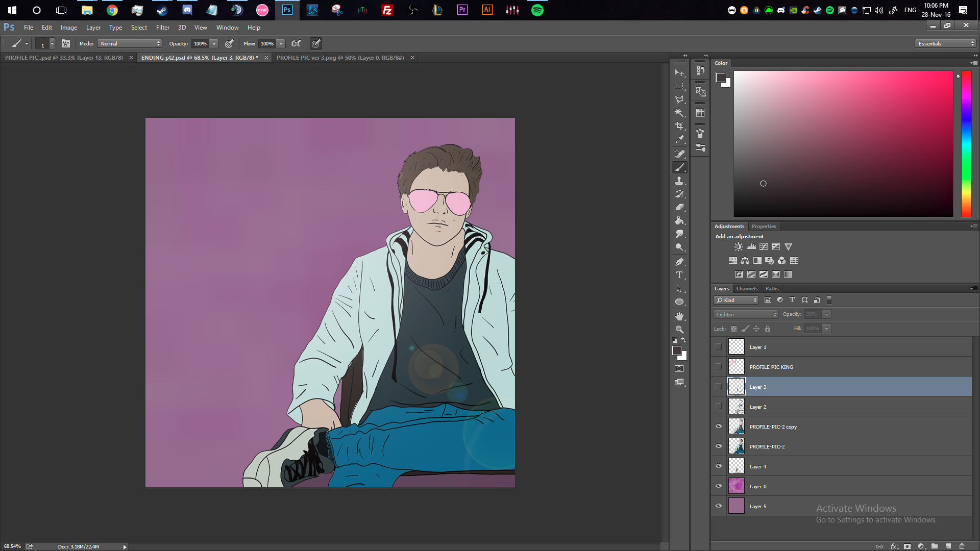Click the rainbow hue slider strip
The image size is (980, 551).
tap(966, 144)
